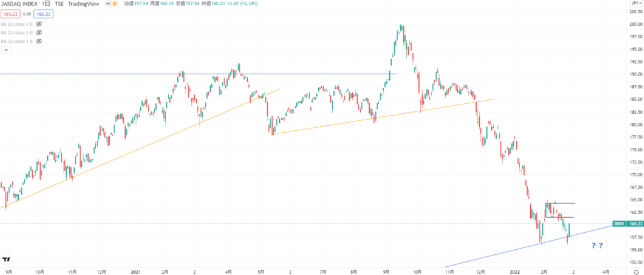
Task: Click the TradingView logo icon
Action: (6, 260)
